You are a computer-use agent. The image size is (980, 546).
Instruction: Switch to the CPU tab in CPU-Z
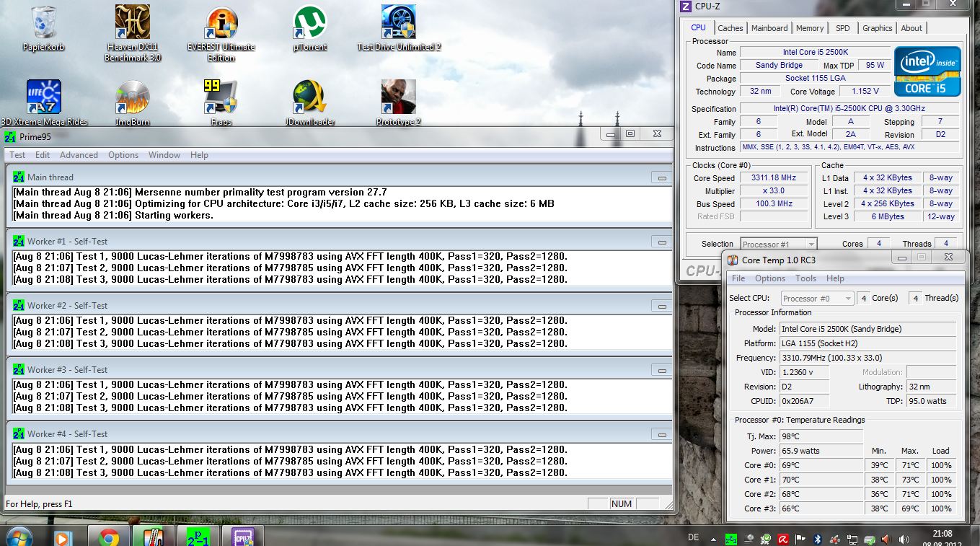[x=699, y=27]
